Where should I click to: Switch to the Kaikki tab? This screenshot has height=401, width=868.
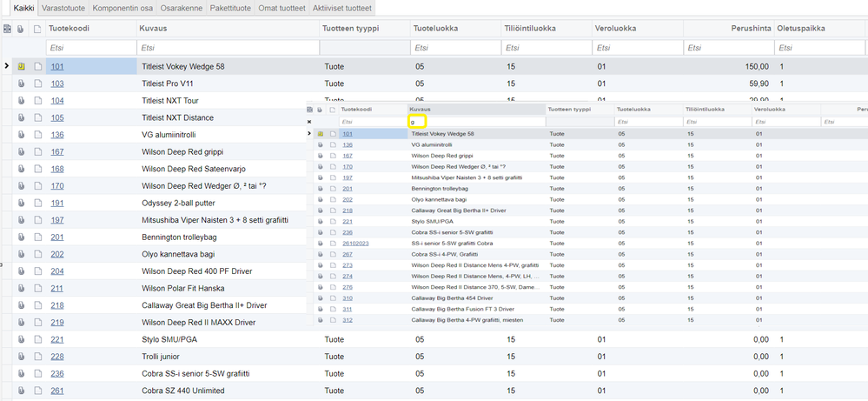pyautogui.click(x=24, y=9)
